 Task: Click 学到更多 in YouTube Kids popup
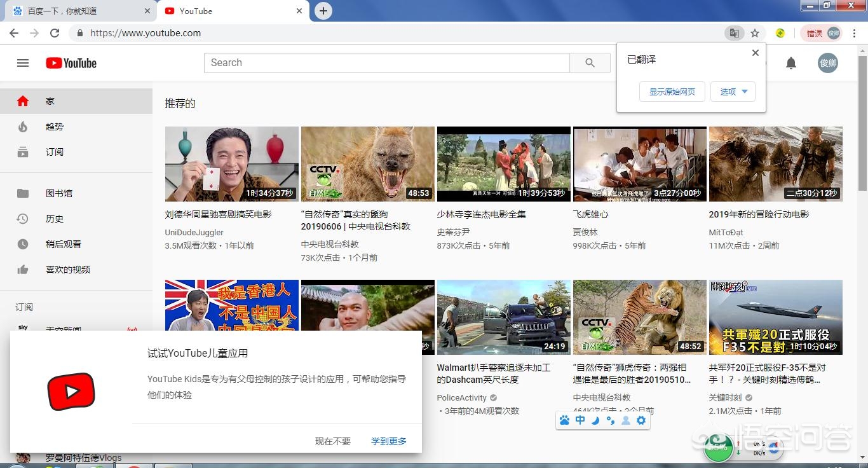[389, 441]
